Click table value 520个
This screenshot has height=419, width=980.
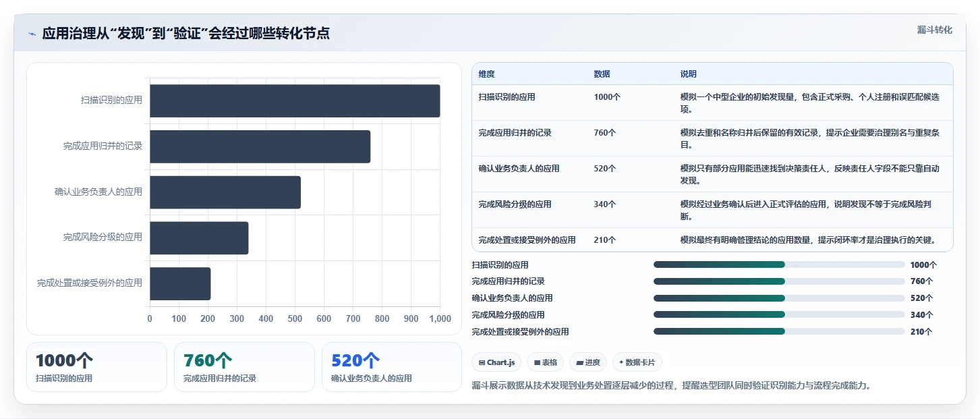(x=605, y=169)
